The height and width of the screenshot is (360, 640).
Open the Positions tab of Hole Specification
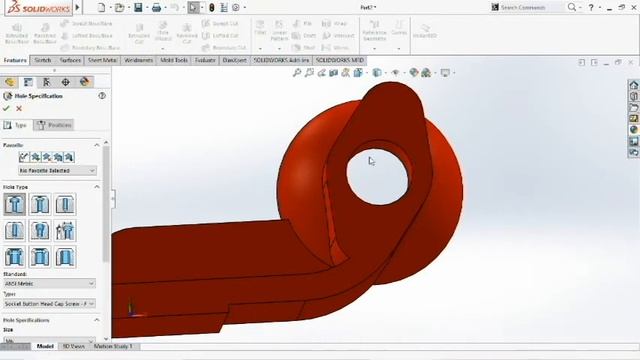pos(54,125)
